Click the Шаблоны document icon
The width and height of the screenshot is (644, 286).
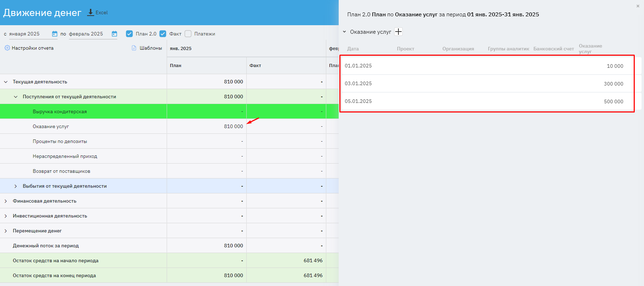pos(134,48)
